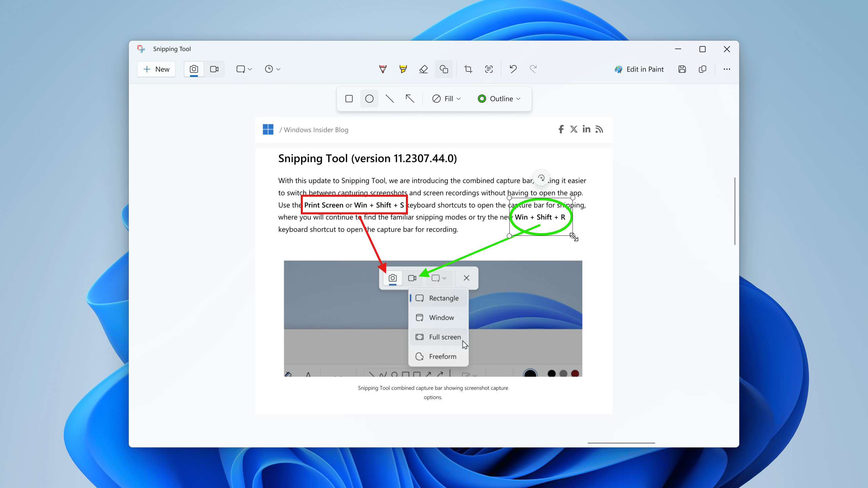Toggle Fill setting for shapes
This screenshot has width=868, height=488.
pyautogui.click(x=447, y=99)
